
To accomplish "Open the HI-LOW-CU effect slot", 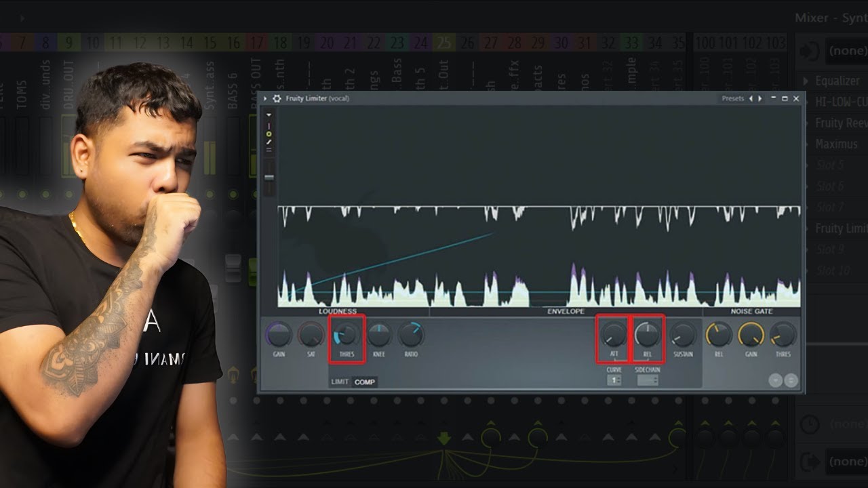I will coord(841,102).
